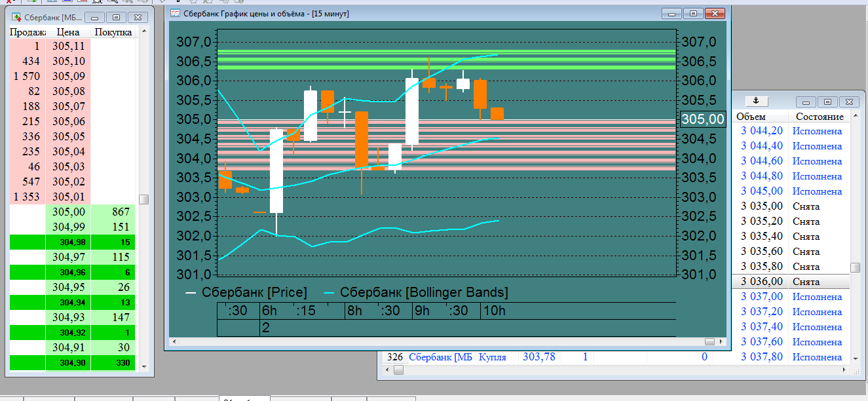
Task: Click the order book scroll-up arrow
Action: click(x=143, y=32)
